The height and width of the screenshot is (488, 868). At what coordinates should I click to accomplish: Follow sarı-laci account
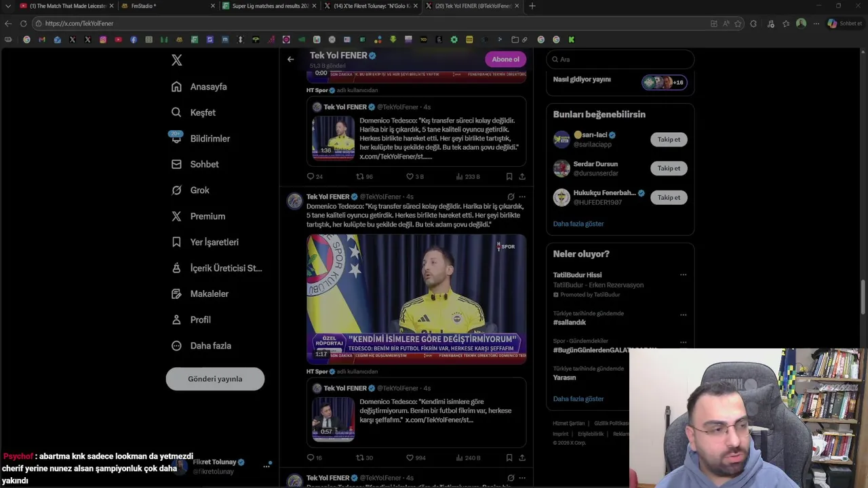tap(669, 140)
